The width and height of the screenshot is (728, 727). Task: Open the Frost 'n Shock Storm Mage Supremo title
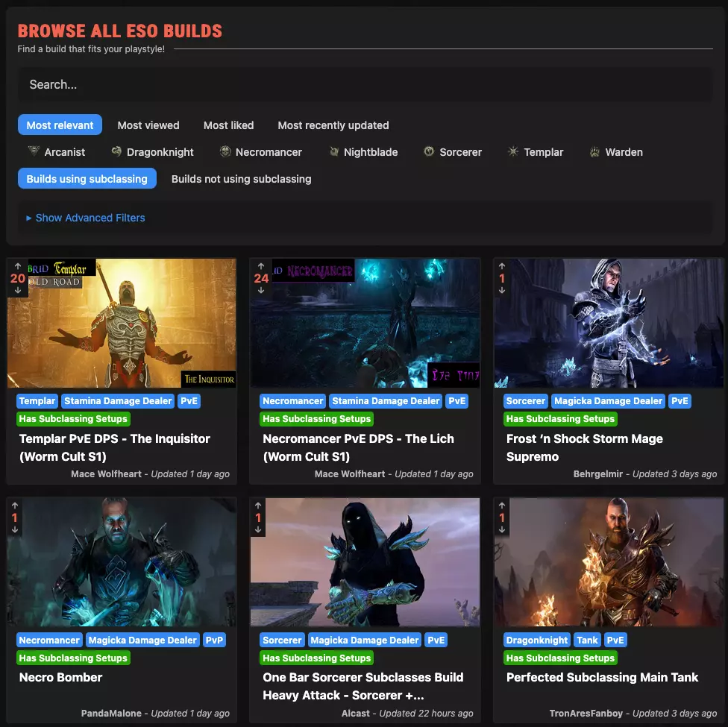(x=585, y=447)
